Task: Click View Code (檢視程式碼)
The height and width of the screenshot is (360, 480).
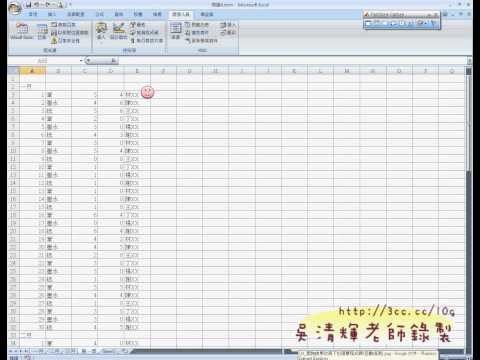Action: tap(144, 33)
